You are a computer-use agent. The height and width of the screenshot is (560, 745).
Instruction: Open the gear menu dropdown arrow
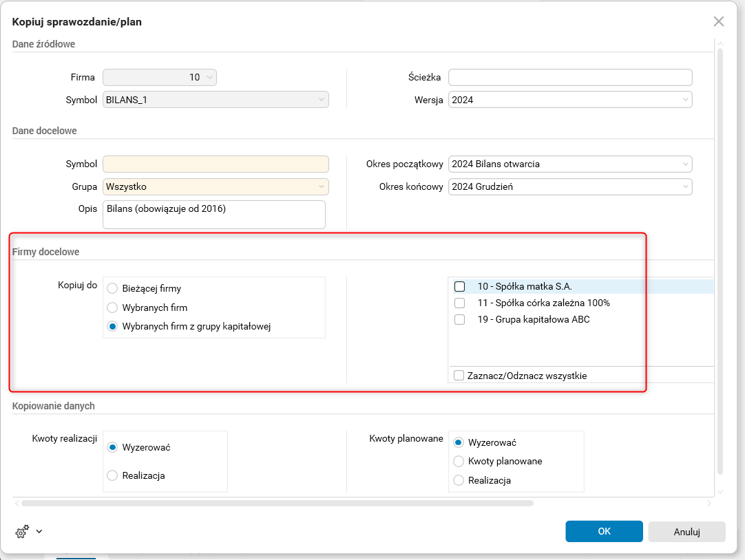(x=39, y=531)
